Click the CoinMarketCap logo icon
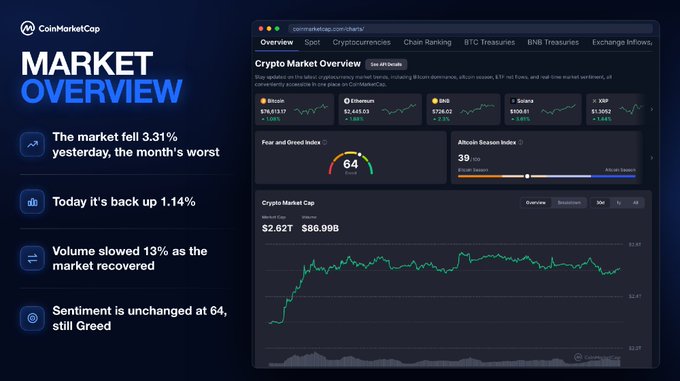 tap(27, 29)
